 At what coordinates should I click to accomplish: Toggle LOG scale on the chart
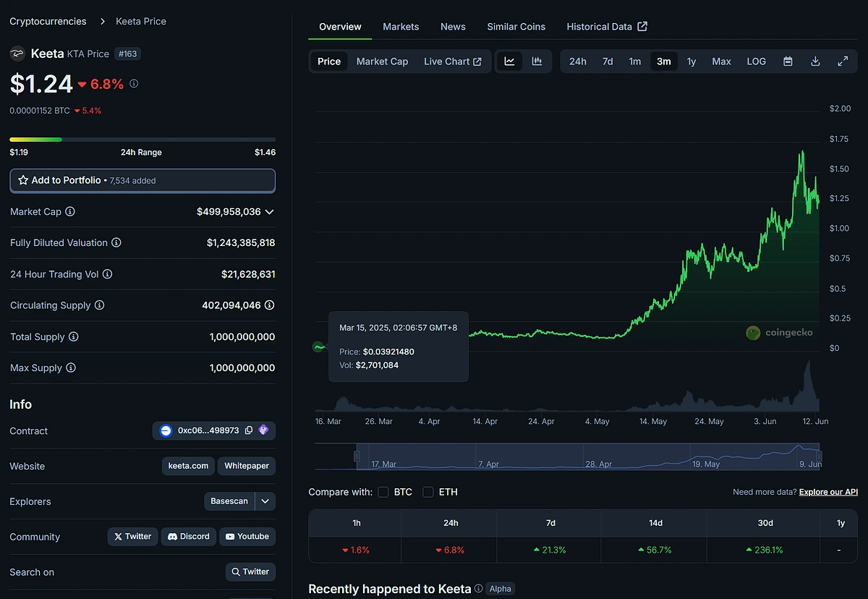tap(756, 61)
